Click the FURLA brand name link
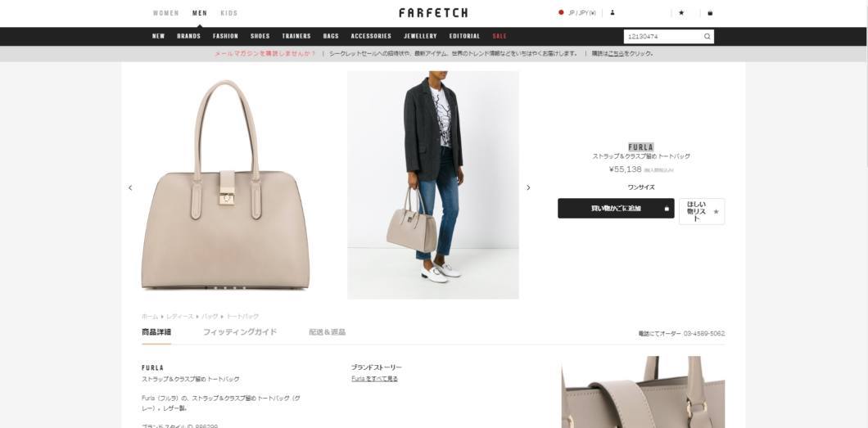Image resolution: width=868 pixels, height=428 pixels. coord(641,147)
